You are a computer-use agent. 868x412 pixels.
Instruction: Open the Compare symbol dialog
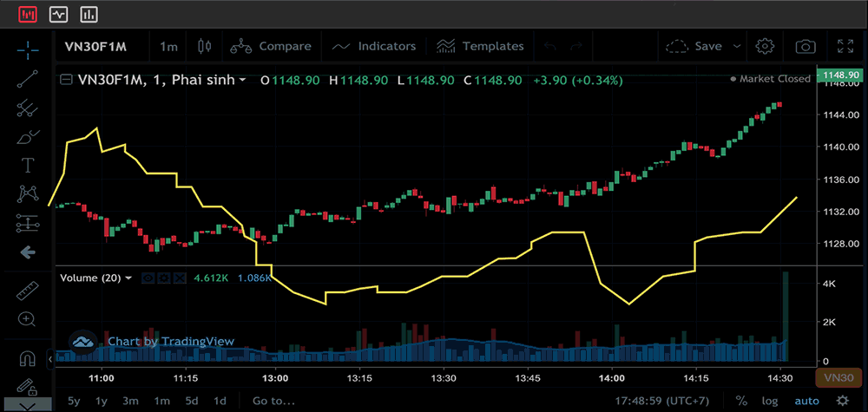point(271,46)
